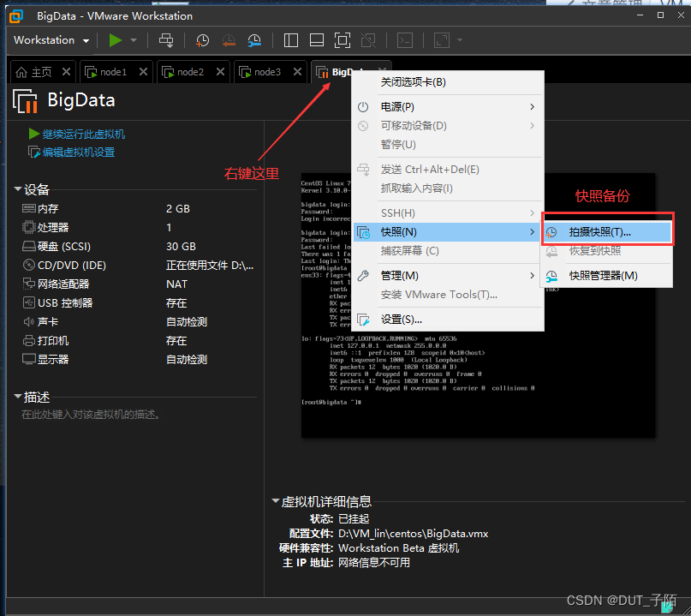Open the power options dropdown arrow next to play
Image resolution: width=691 pixels, height=616 pixels.
pos(134,40)
